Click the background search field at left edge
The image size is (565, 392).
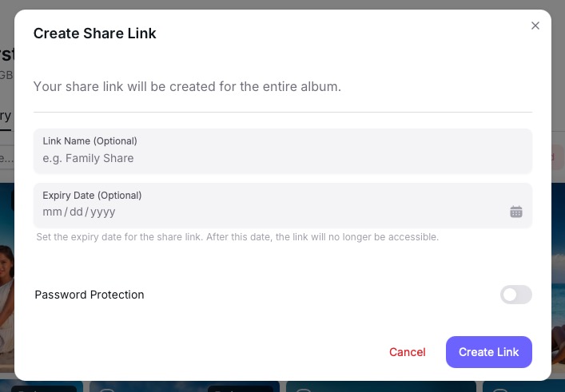pos(6,157)
